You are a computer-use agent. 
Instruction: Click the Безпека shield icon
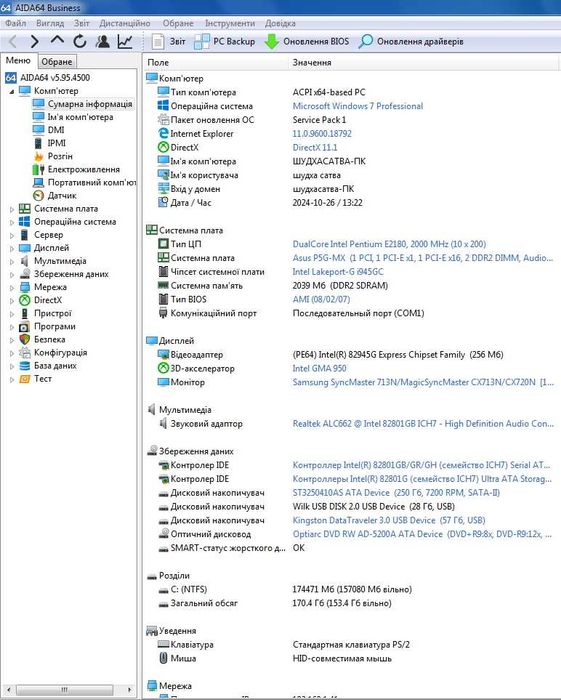click(x=25, y=340)
